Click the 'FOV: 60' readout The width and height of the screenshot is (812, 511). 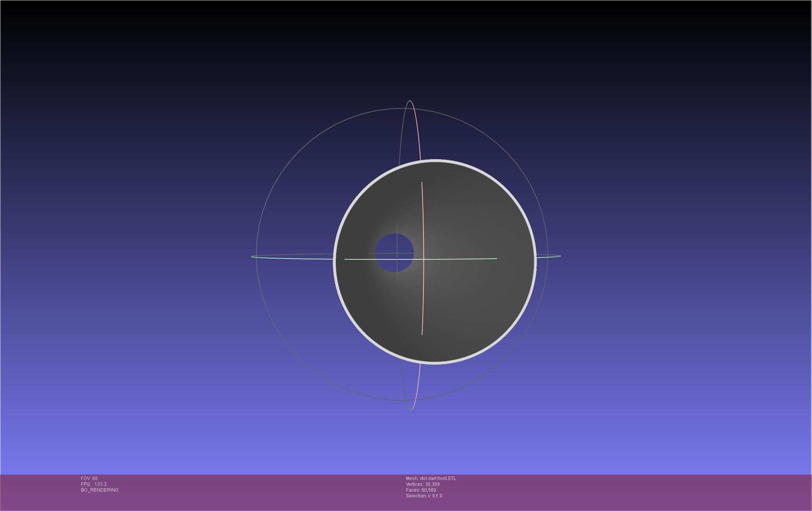[89, 478]
